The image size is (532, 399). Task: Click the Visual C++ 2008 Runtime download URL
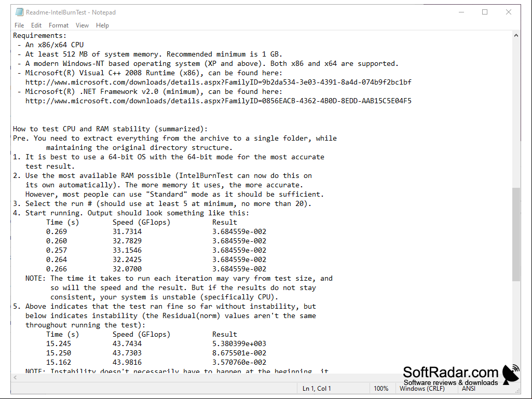218,82
